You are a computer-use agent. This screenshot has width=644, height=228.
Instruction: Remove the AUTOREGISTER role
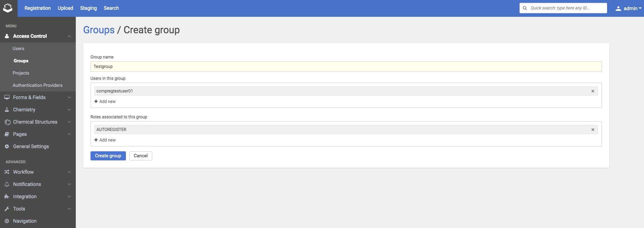coord(593,130)
